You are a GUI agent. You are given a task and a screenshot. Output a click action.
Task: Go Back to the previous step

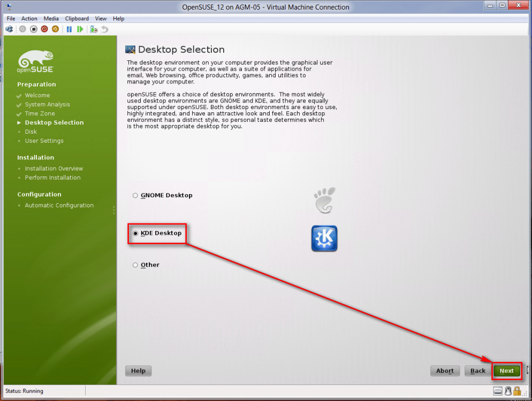click(x=478, y=371)
